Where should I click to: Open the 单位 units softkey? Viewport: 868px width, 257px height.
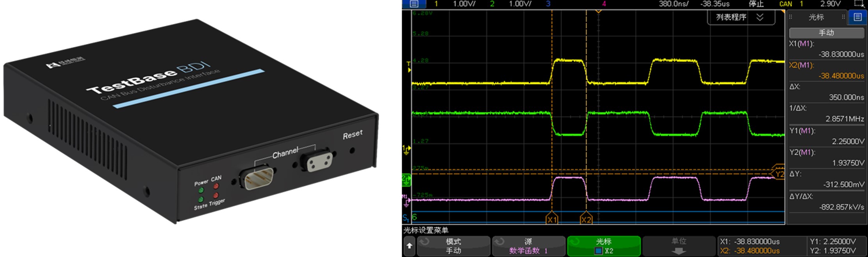click(x=679, y=246)
